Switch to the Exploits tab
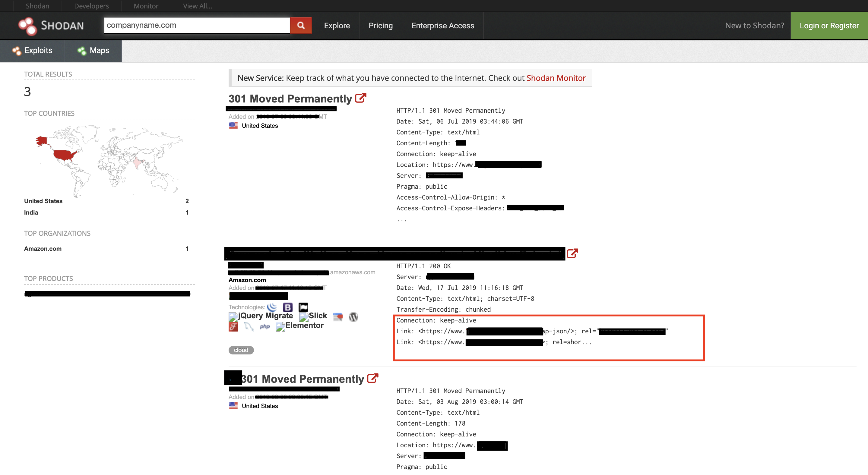Viewport: 868px width, 475px height. (x=32, y=51)
